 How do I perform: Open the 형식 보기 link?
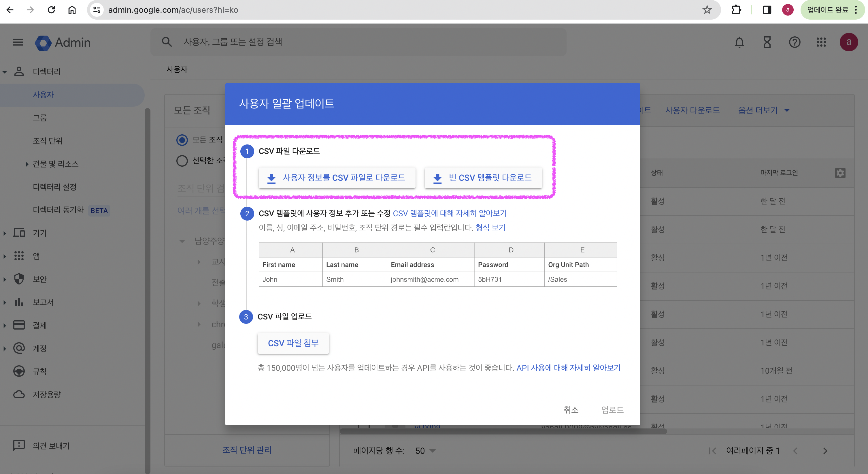[490, 227]
